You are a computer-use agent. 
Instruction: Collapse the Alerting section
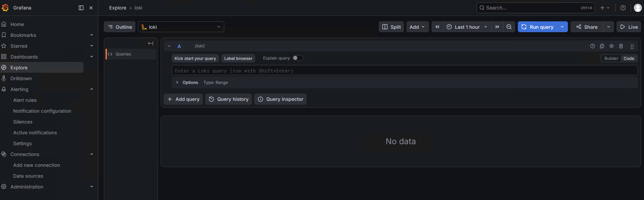[92, 89]
